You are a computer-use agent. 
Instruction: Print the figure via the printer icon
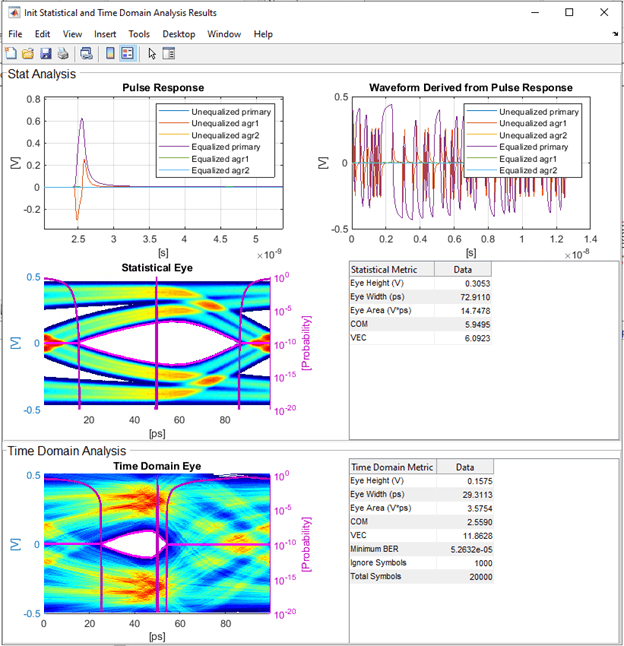coord(62,53)
